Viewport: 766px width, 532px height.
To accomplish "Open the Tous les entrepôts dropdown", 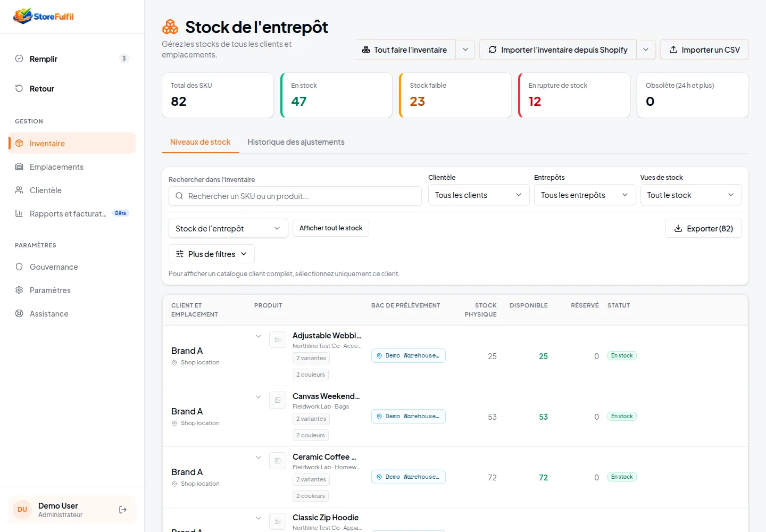I will 585,195.
